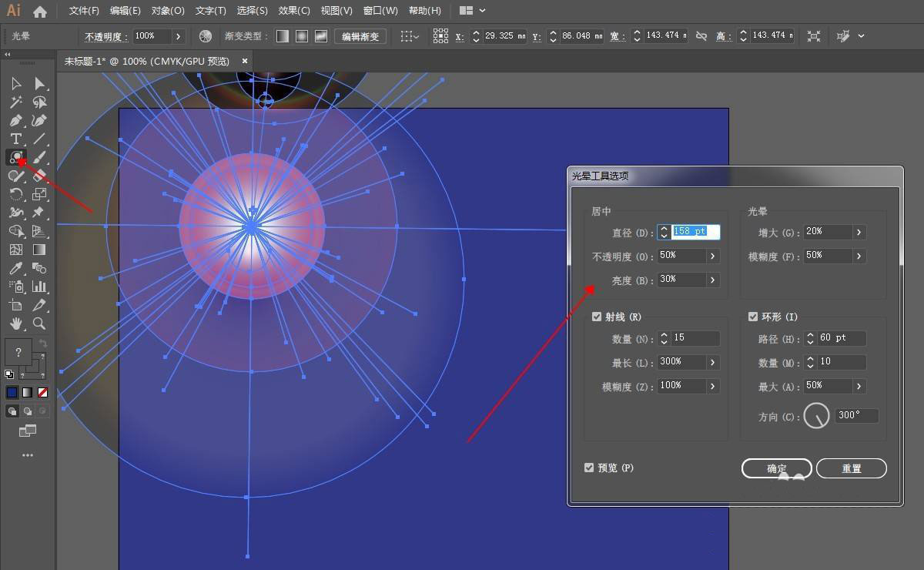Open the 增大 (G) dropdown arrow
924x570 pixels.
pos(859,232)
